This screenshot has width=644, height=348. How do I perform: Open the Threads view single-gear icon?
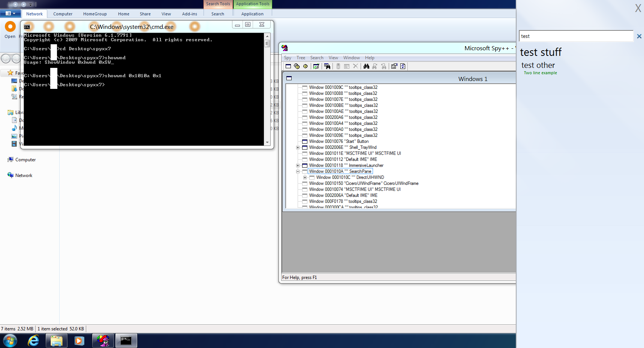pyautogui.click(x=306, y=66)
